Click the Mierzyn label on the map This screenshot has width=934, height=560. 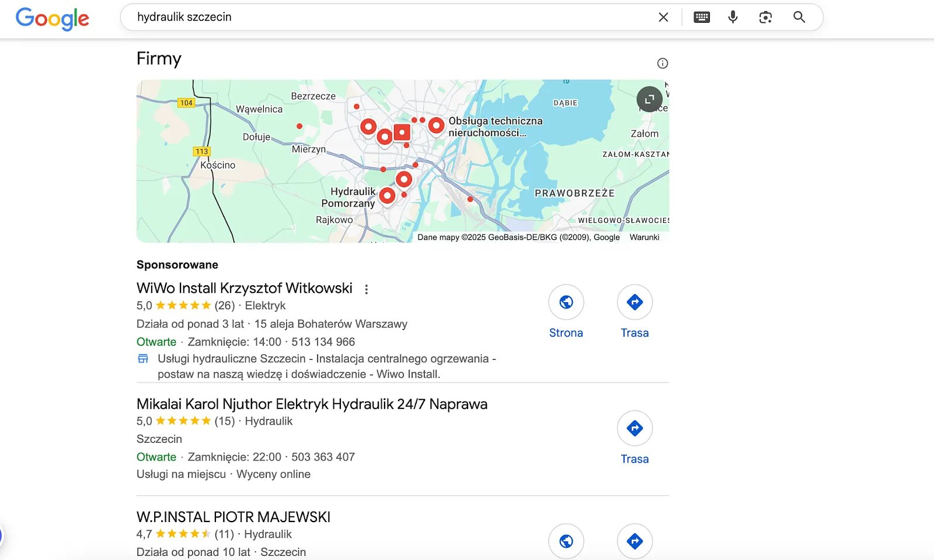pyautogui.click(x=309, y=149)
